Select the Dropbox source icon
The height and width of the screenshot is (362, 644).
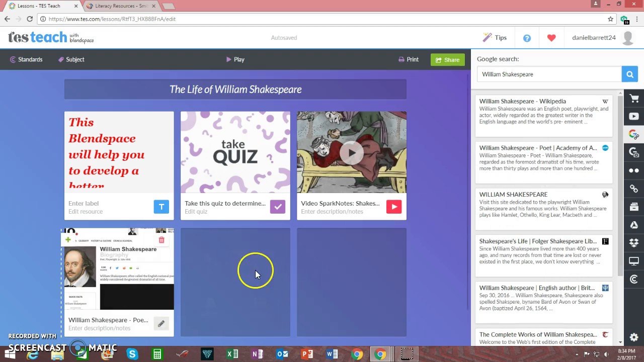pos(634,243)
